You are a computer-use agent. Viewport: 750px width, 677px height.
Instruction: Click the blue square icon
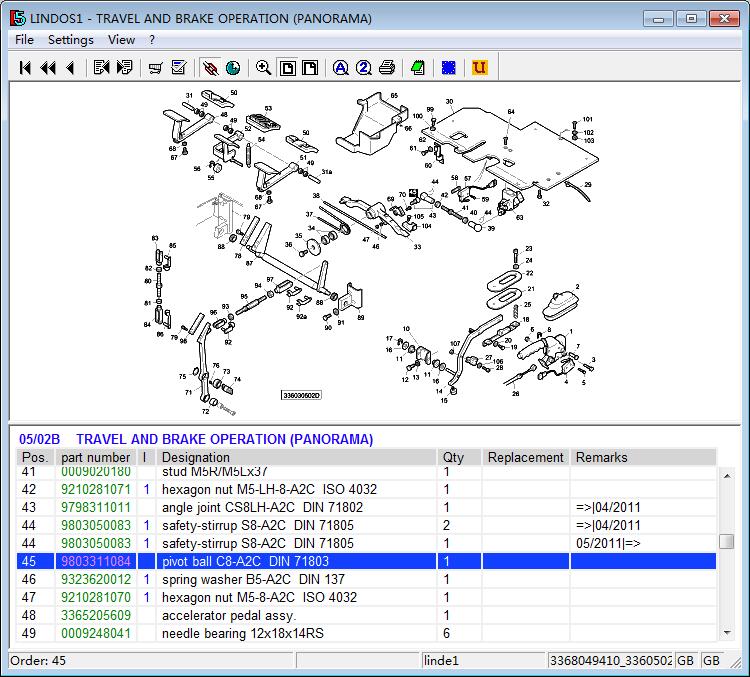point(449,68)
